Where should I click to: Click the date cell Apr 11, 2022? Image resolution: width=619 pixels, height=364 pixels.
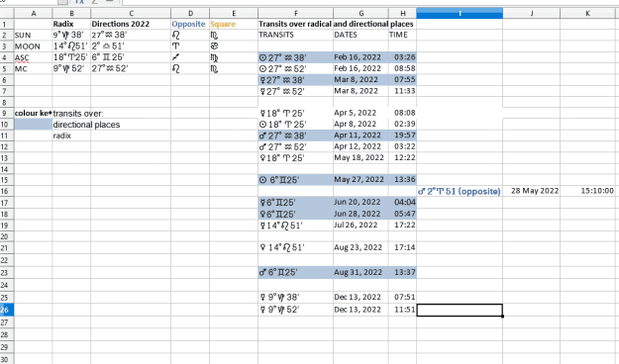coord(361,136)
